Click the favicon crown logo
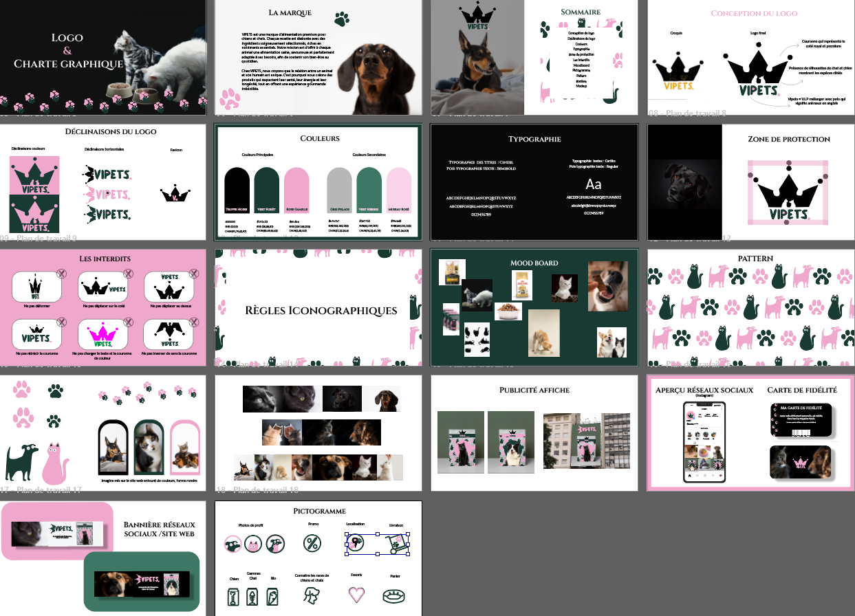 point(175,194)
